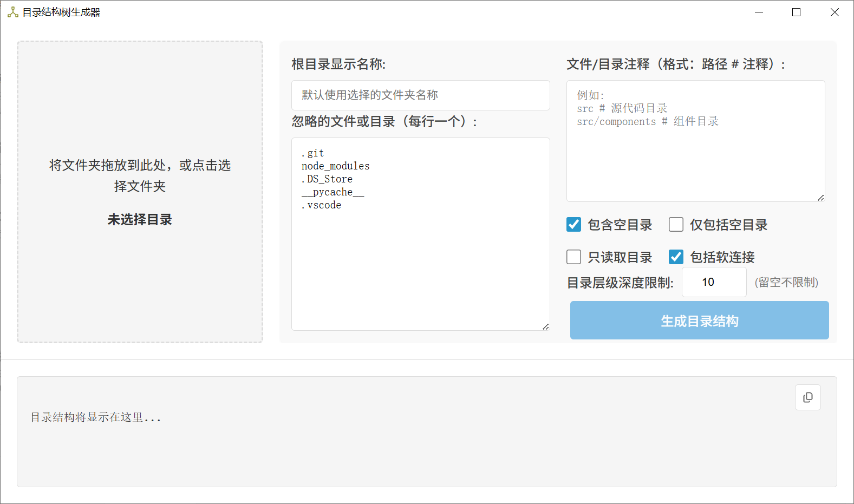Click the __pycache__ line in ignore list
The width and height of the screenshot is (854, 504).
pos(333,192)
